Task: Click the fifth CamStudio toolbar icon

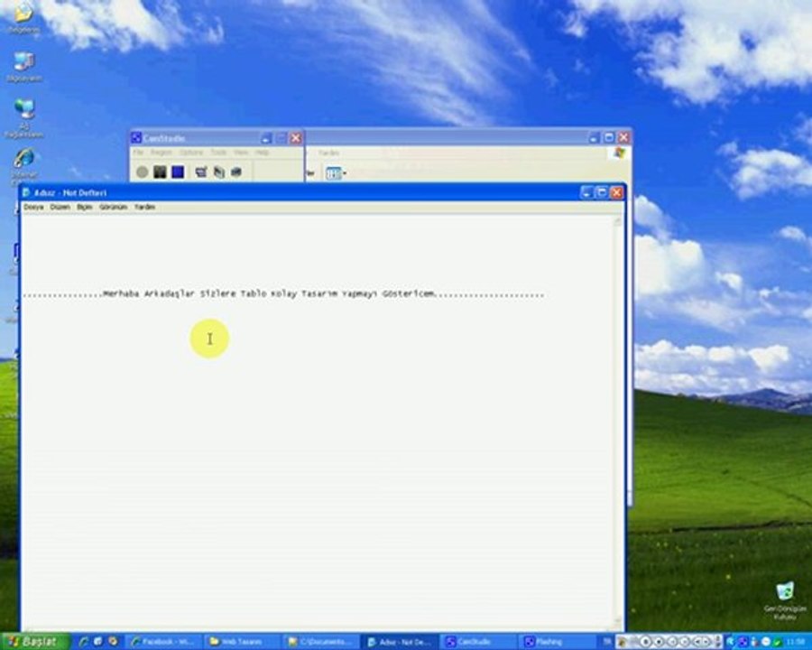Action: (219, 172)
